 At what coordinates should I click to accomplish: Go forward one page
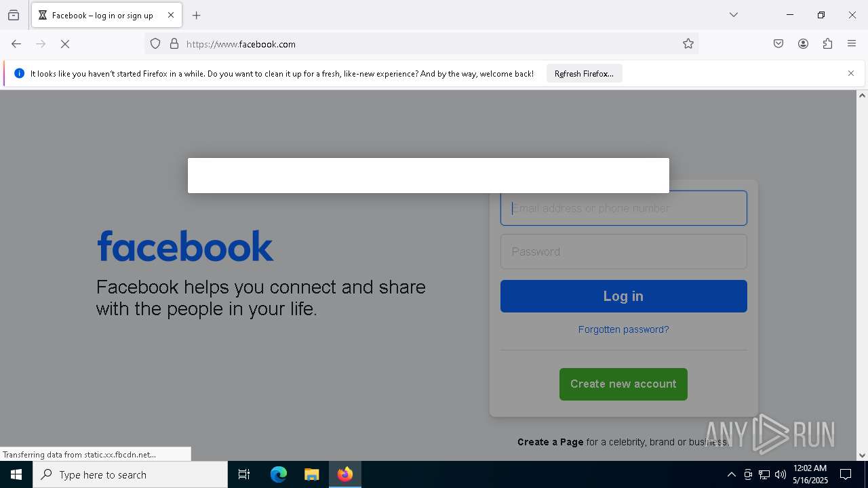[41, 44]
